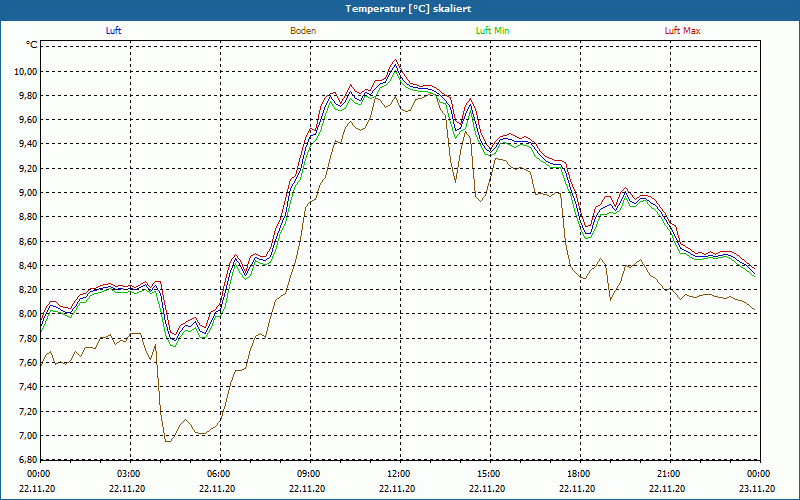Click the 22.11.20 date under 15:00
The height and width of the screenshot is (500, 800).
(x=487, y=488)
